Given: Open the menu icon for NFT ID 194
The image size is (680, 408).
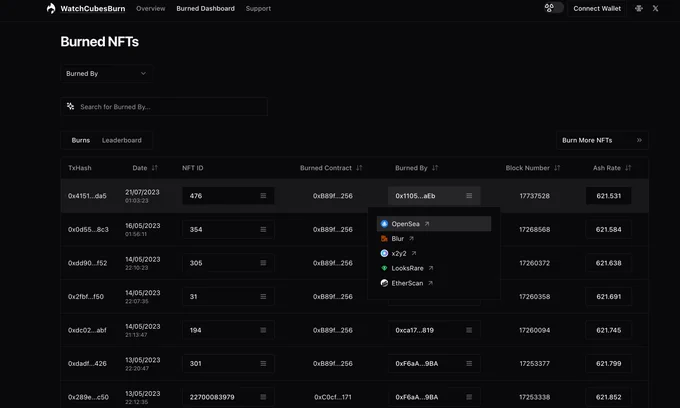Looking at the screenshot, I should [263, 330].
